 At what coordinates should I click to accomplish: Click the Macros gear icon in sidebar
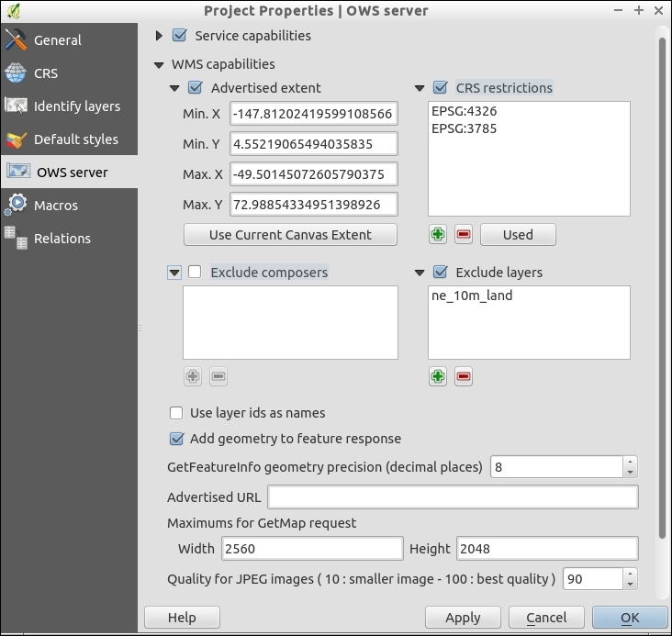tap(16, 205)
